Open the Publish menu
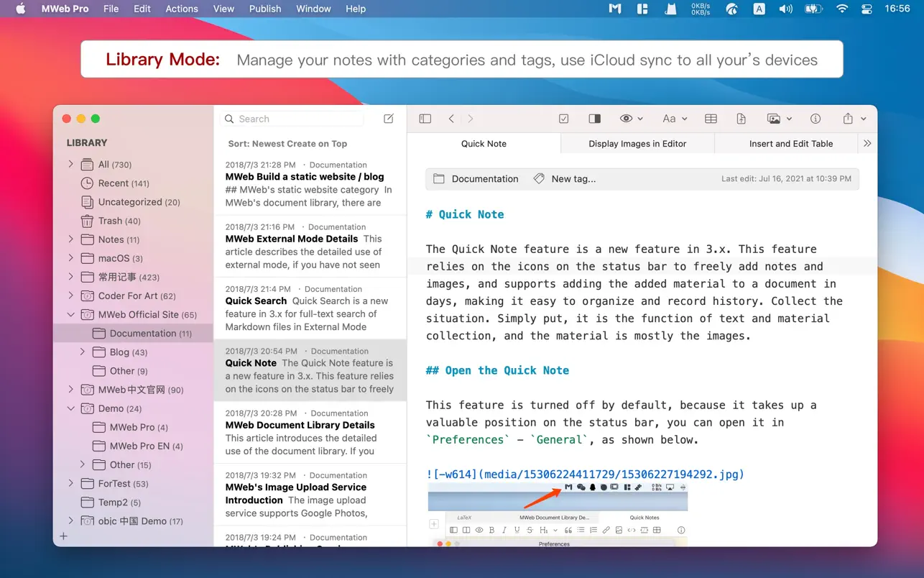This screenshot has width=924, height=578. [265, 9]
